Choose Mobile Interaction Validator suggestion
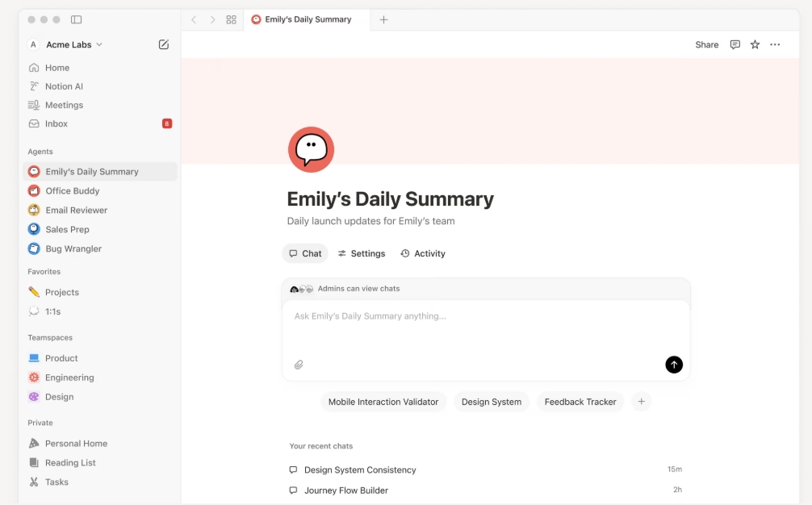The width and height of the screenshot is (812, 505). tap(383, 402)
